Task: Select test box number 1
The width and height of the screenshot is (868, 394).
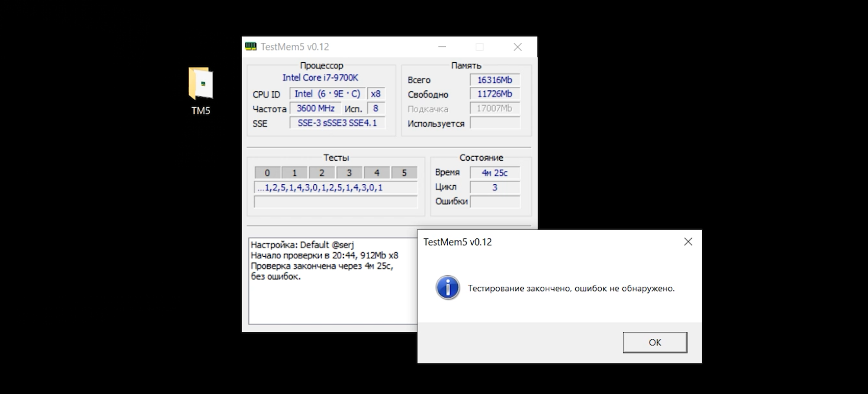Action: tap(294, 173)
